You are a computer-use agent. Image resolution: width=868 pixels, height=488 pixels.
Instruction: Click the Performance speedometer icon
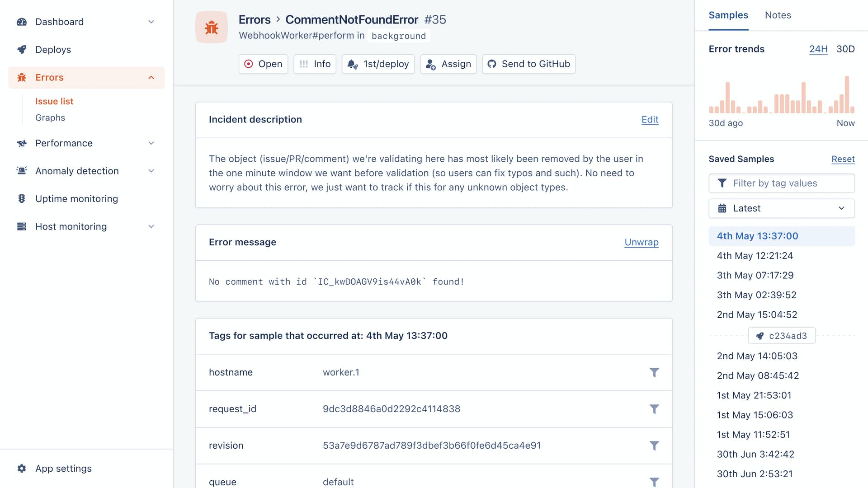pyautogui.click(x=21, y=143)
